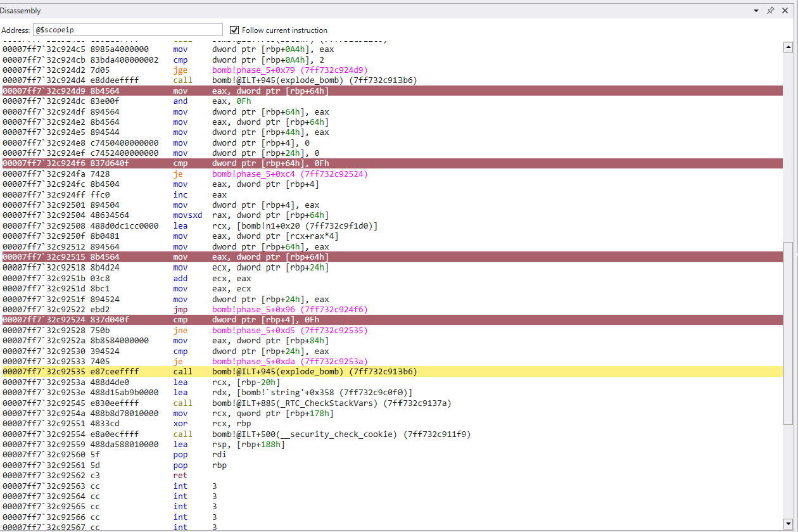Click the jne bomb!phase_5+0xd5 target

tap(289, 331)
